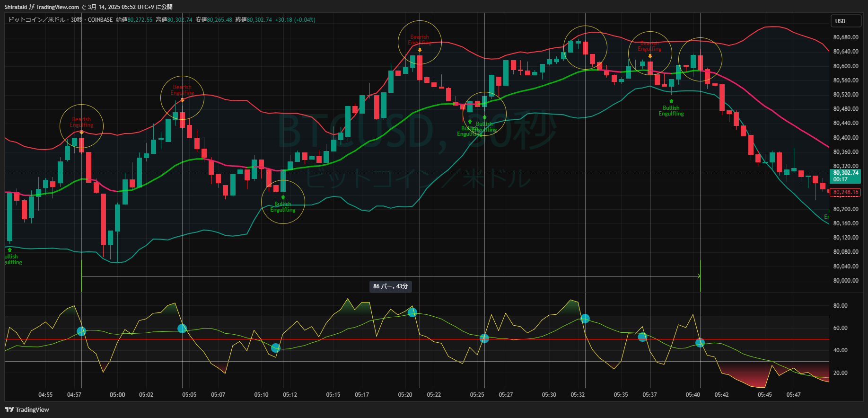The height and width of the screenshot is (418, 868).
Task: Click the Bullish Engulfing label on 05:12 line
Action: click(283, 207)
